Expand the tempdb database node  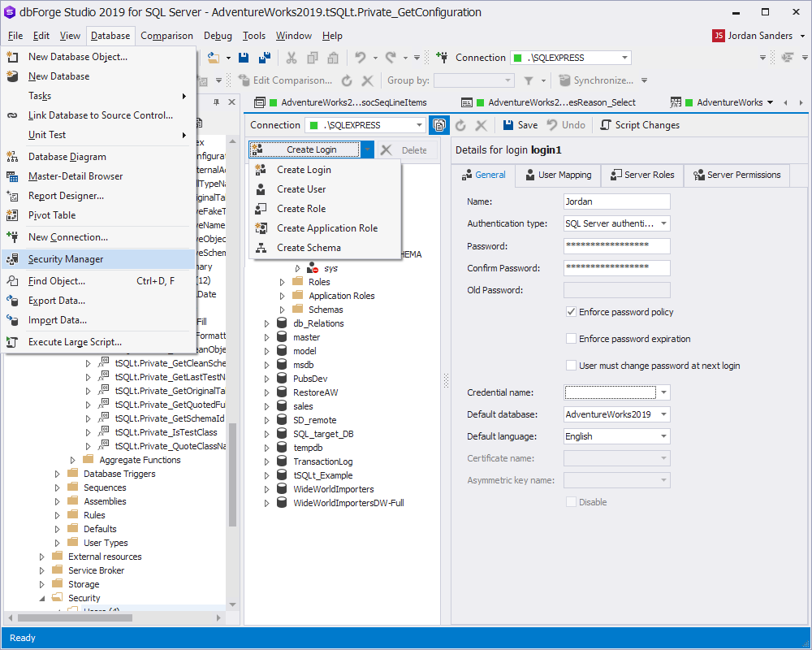tap(266, 448)
